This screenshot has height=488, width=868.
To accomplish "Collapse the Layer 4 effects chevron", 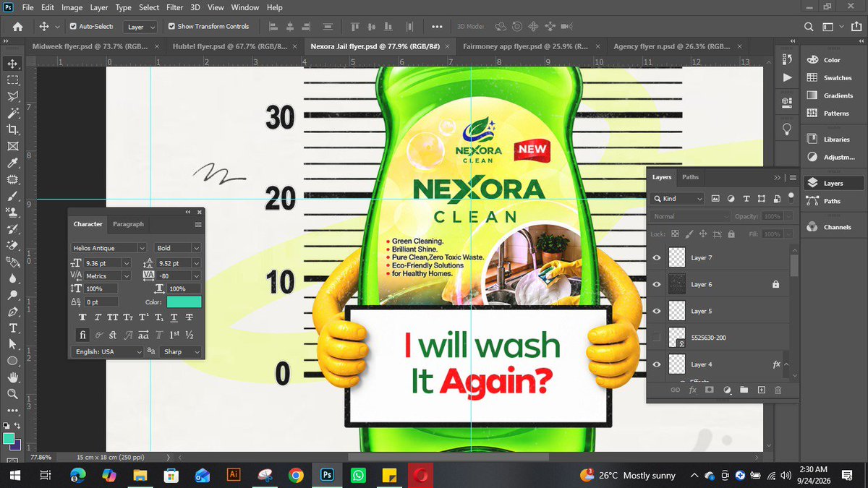I will pyautogui.click(x=786, y=364).
